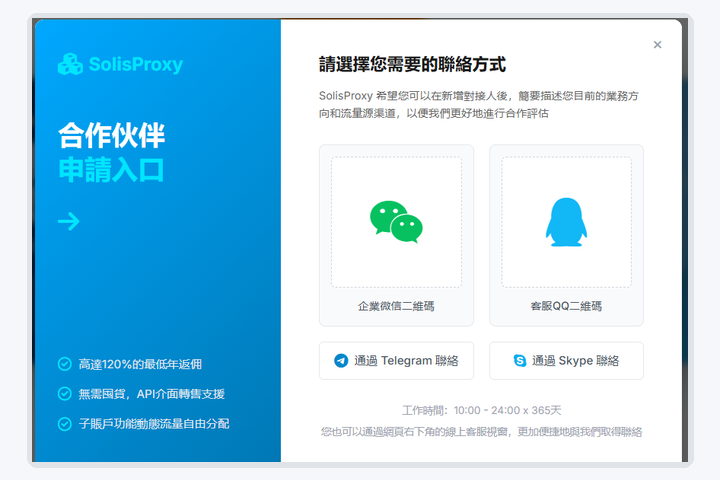This screenshot has height=480, width=720.
Task: Click the 合作伙伴 heading
Action: [x=112, y=136]
